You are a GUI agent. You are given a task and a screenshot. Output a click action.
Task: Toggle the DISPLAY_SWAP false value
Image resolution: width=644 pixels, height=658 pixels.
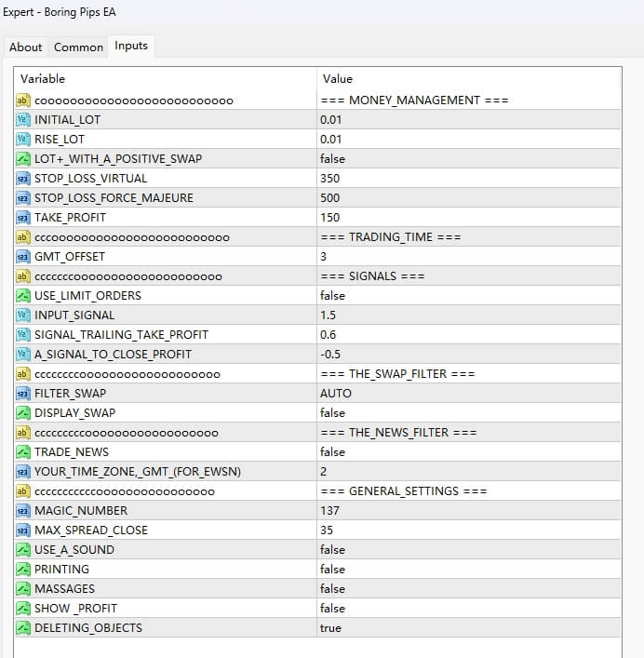332,413
